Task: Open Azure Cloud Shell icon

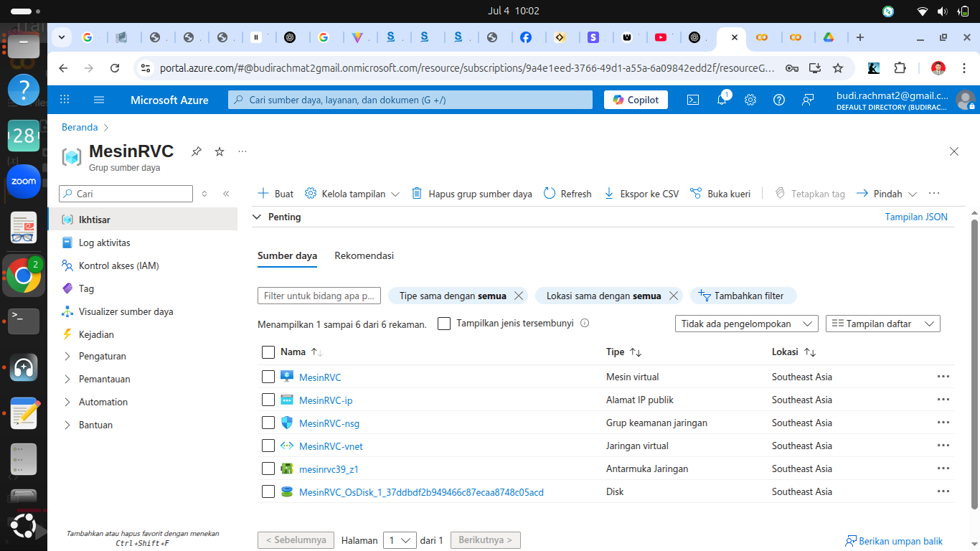Action: 693,100
